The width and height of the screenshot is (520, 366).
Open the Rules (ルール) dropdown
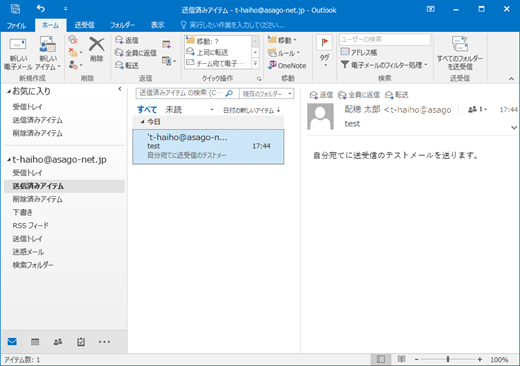click(284, 53)
